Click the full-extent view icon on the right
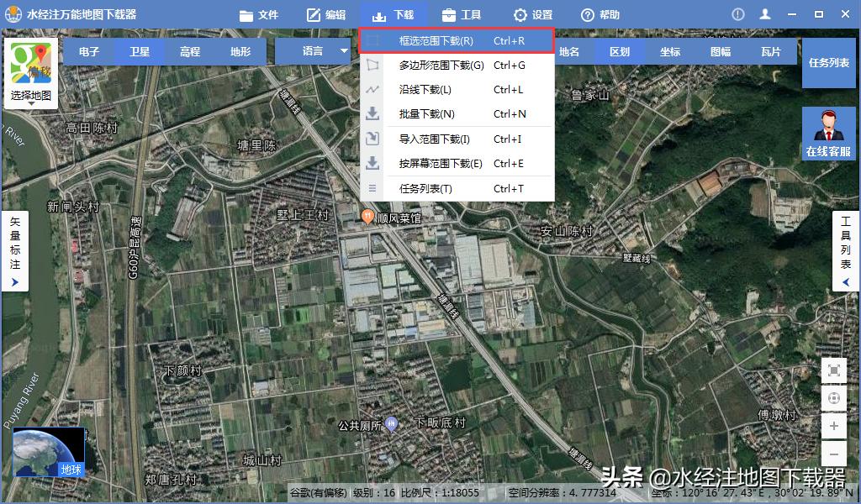 coord(834,370)
